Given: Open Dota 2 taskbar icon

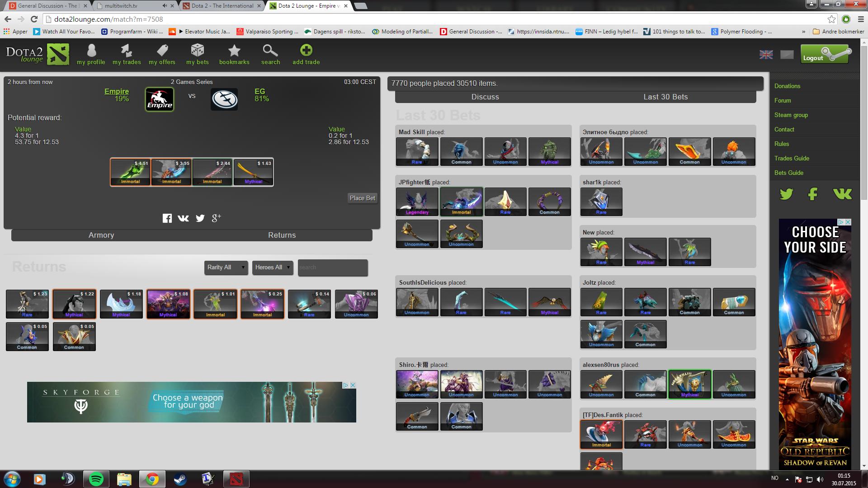Looking at the screenshot, I should click(x=236, y=479).
